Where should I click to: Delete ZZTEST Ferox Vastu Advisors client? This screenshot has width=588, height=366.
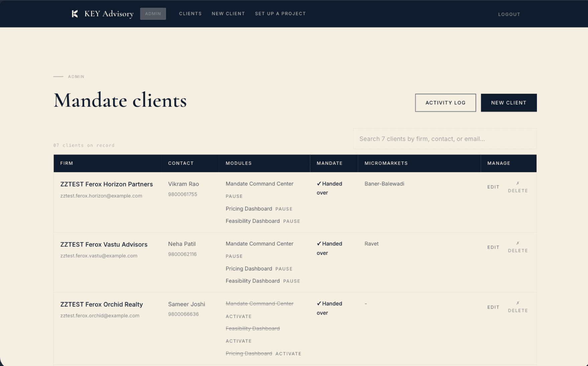[518, 247]
